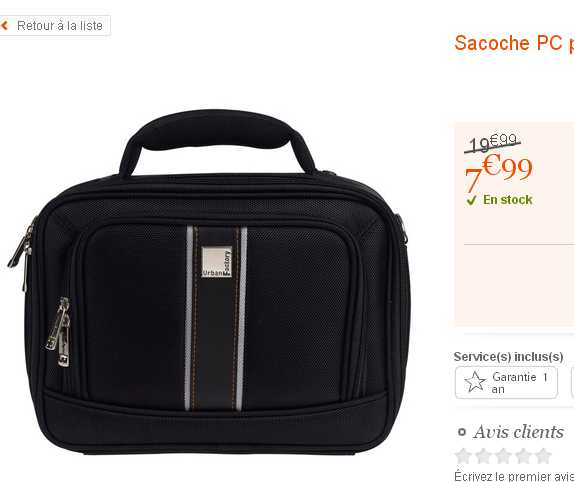The width and height of the screenshot is (574, 482).
Task: Open the black laptop bag product image
Action: click(x=208, y=282)
